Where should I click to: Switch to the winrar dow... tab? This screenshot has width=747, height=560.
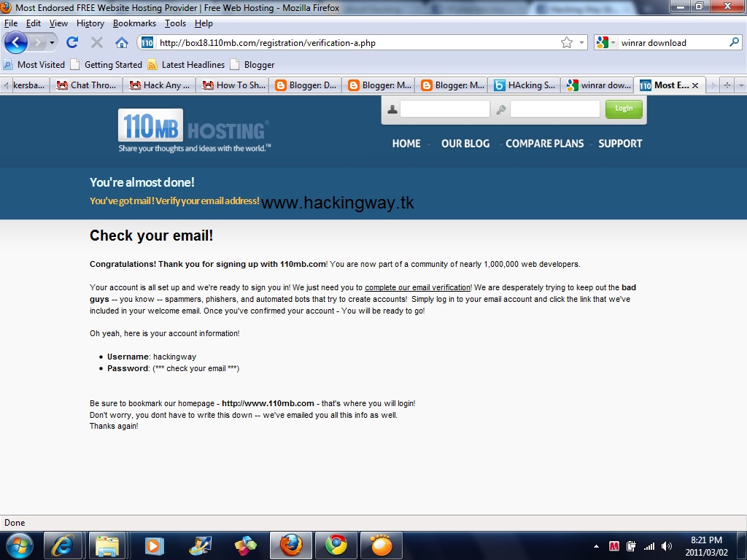pyautogui.click(x=597, y=85)
